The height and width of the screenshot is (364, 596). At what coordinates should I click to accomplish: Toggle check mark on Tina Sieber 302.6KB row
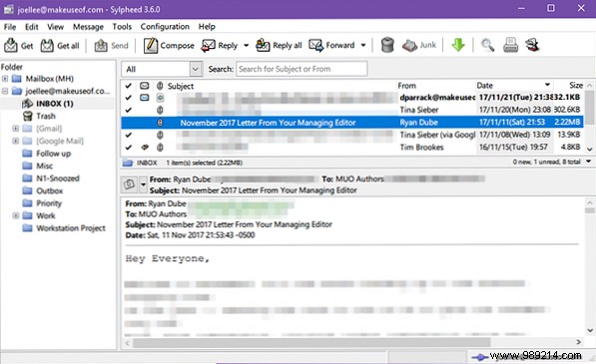[129, 110]
